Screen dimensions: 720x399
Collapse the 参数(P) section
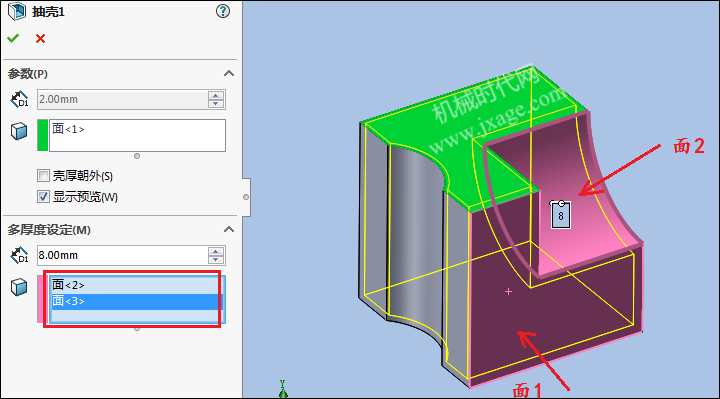[x=229, y=73]
